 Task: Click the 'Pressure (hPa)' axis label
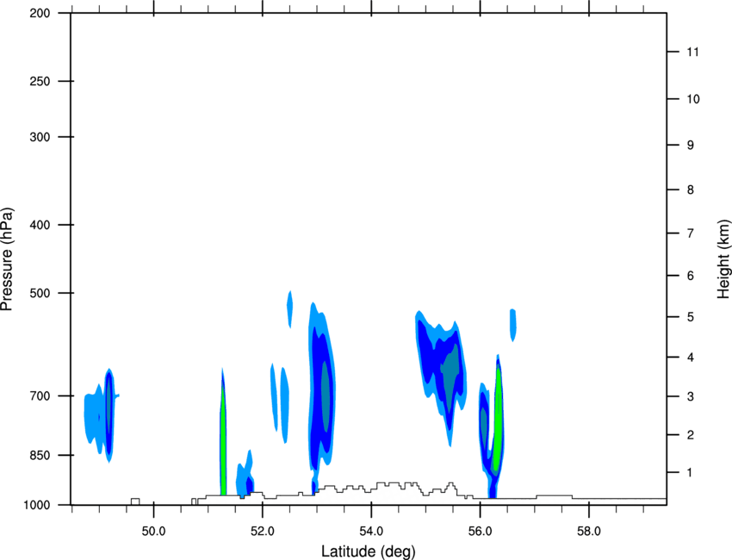(x=7, y=259)
